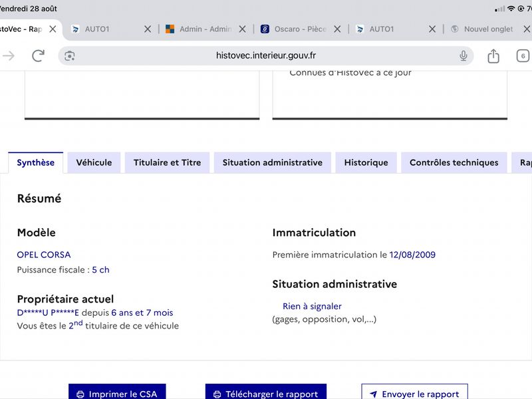
Task: Click the OPEL CORSA model text
Action: (44, 255)
